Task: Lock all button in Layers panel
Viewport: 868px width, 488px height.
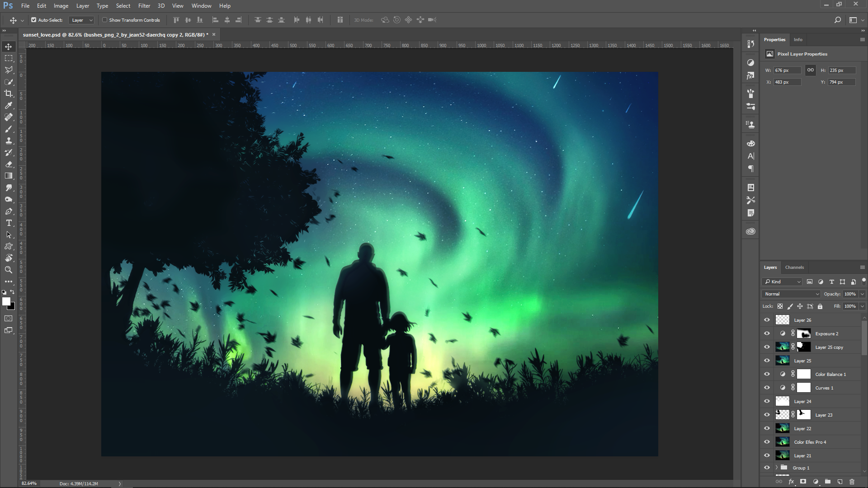Action: pos(820,306)
